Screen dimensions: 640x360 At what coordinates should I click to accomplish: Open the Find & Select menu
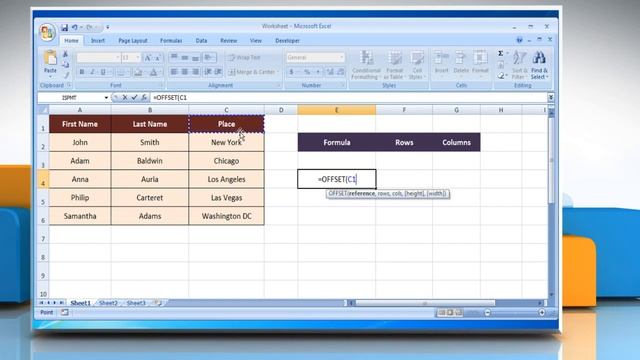pyautogui.click(x=539, y=65)
